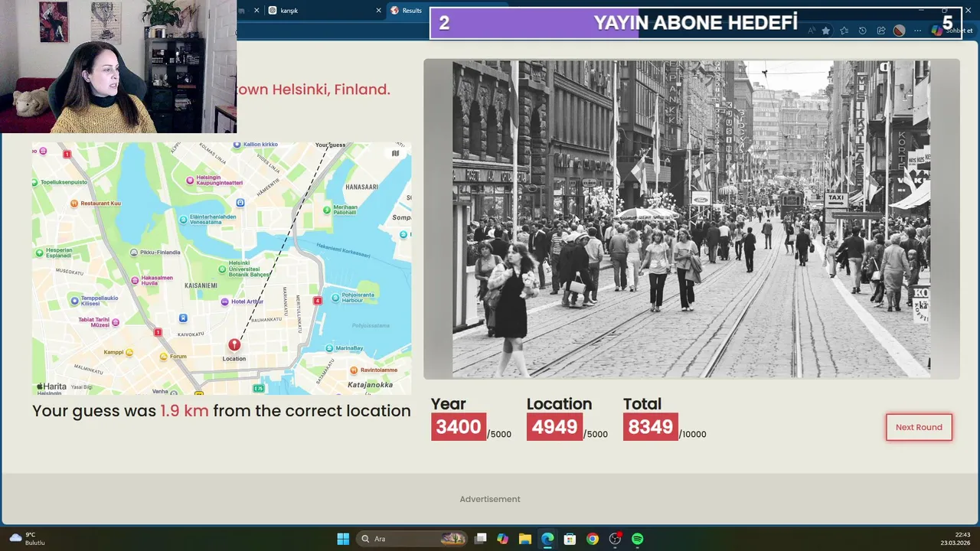Open Google Chrome from taskbar

[x=592, y=539]
